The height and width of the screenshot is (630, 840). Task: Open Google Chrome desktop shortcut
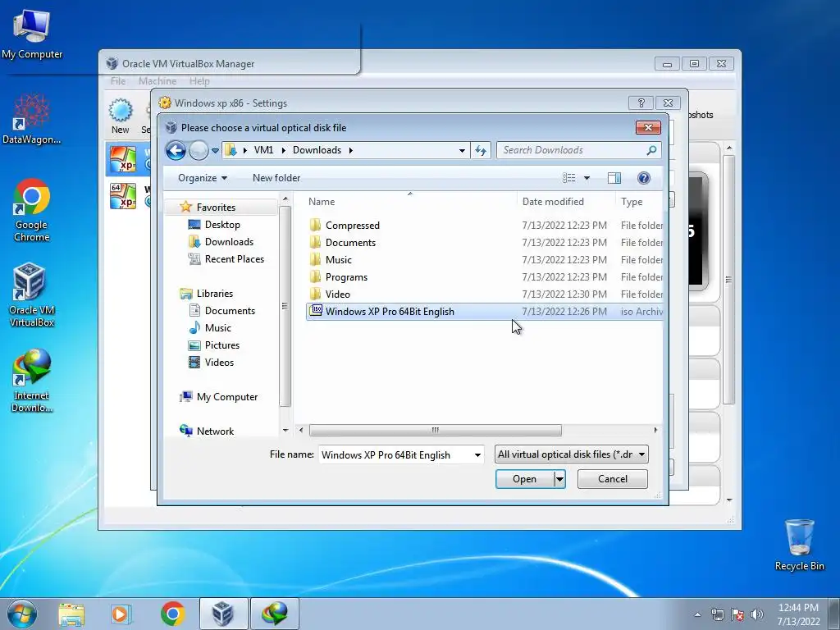click(x=32, y=210)
